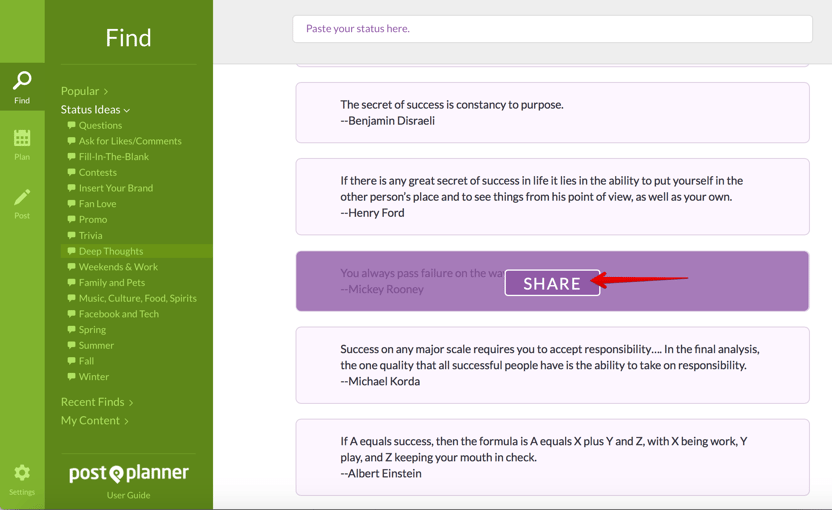
Task: Open the Fan Love category
Action: coord(97,204)
